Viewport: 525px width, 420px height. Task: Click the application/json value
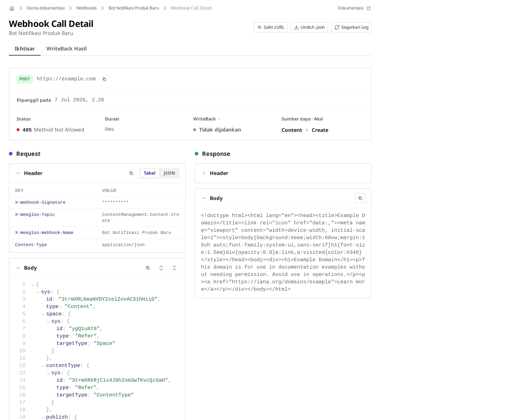123,245
